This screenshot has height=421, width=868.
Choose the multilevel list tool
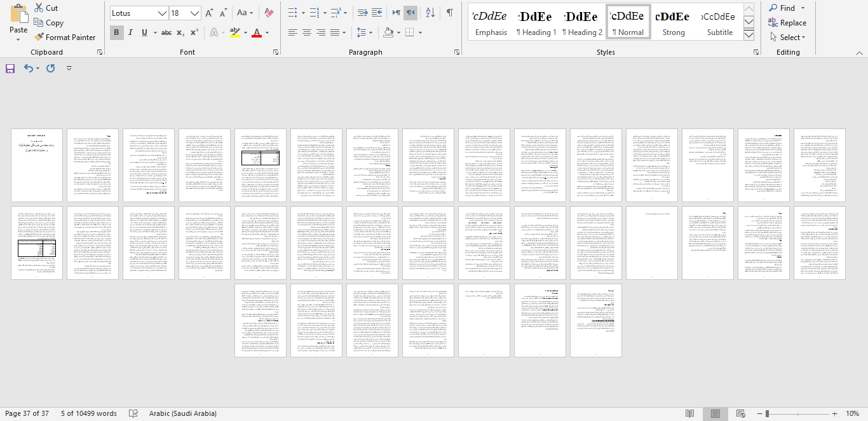coord(336,13)
